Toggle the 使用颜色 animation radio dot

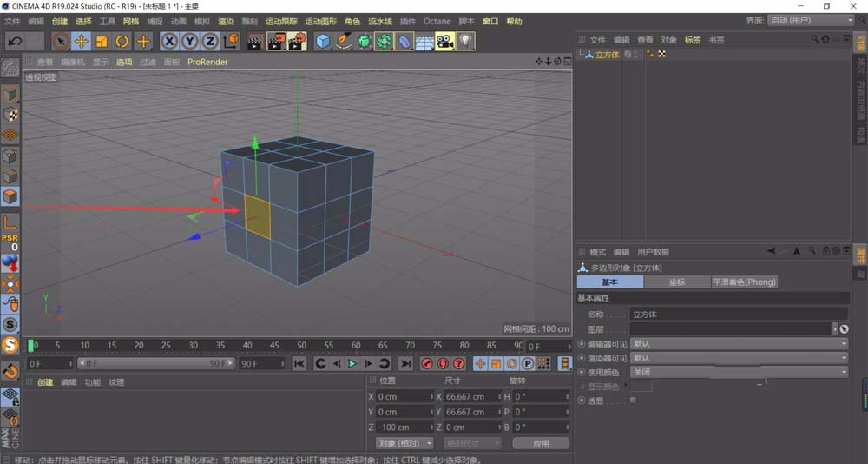pos(582,373)
